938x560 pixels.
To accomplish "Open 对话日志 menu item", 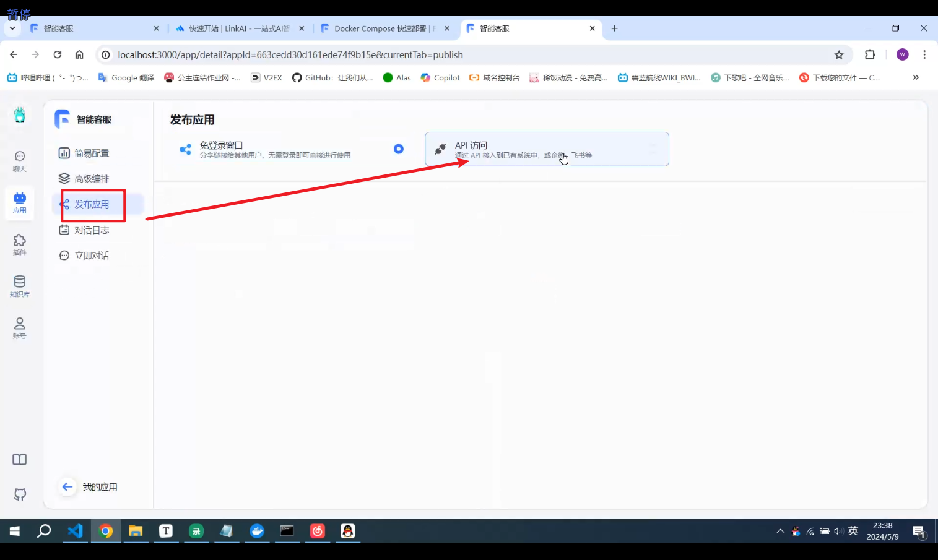I will 92,230.
